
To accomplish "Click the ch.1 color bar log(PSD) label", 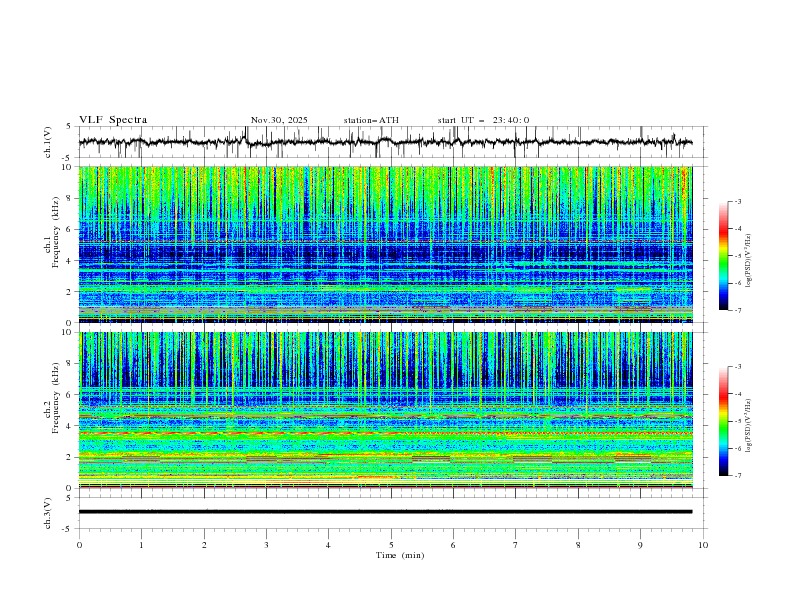I will pos(749,261).
